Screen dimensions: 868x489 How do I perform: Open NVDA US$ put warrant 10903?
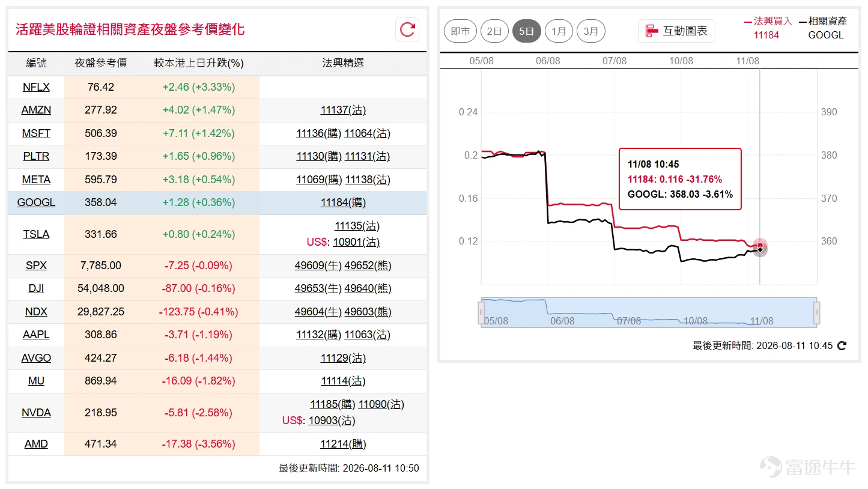pyautogui.click(x=332, y=421)
